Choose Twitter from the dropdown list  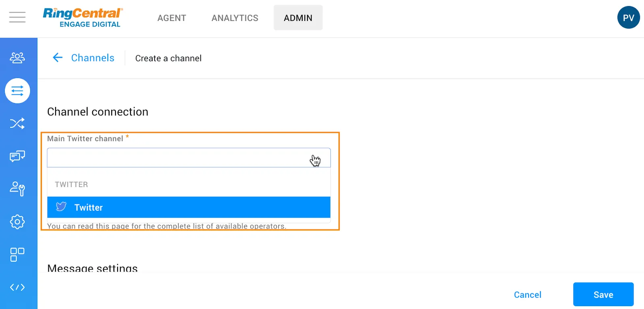[x=188, y=207]
